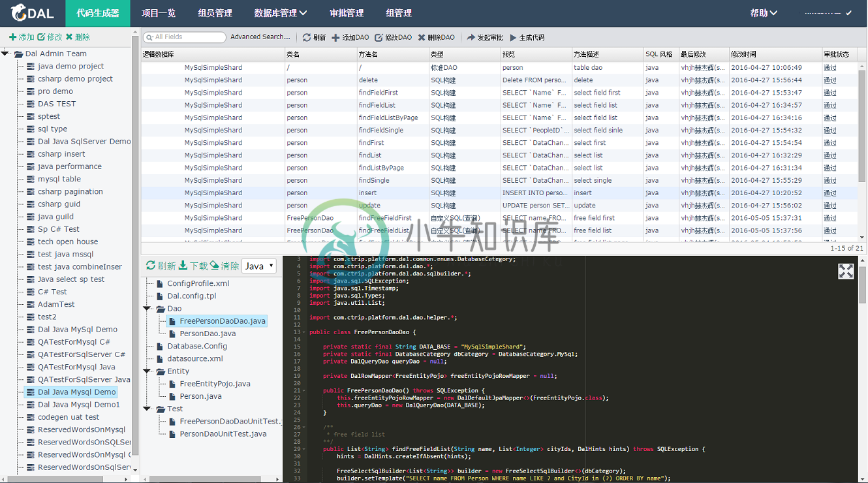The height and width of the screenshot is (483, 868).
Task: Open the 数据库管理 dropdown menu
Action: point(281,13)
